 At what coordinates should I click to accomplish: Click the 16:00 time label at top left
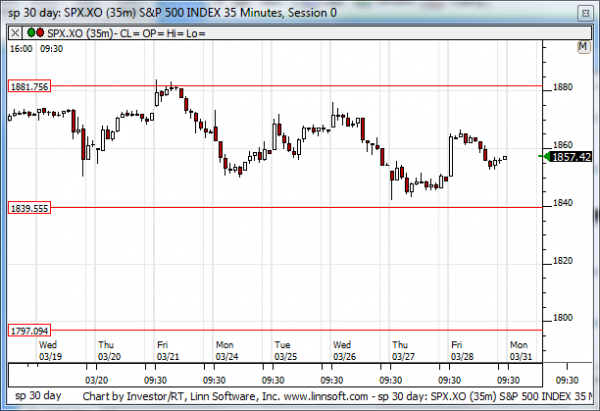coord(21,47)
